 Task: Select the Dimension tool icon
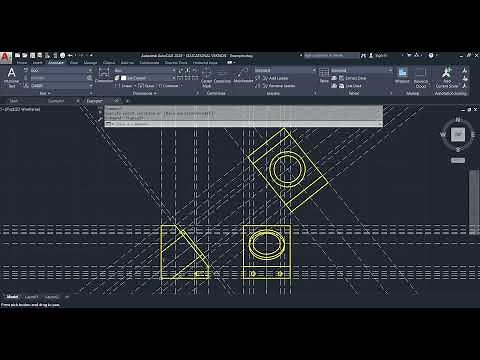click(x=104, y=75)
